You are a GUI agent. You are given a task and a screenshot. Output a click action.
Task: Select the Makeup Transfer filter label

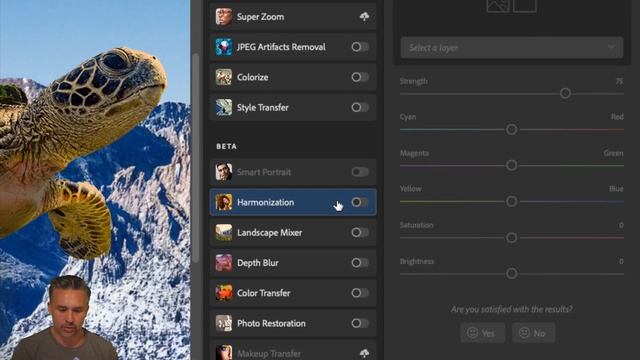click(x=269, y=353)
